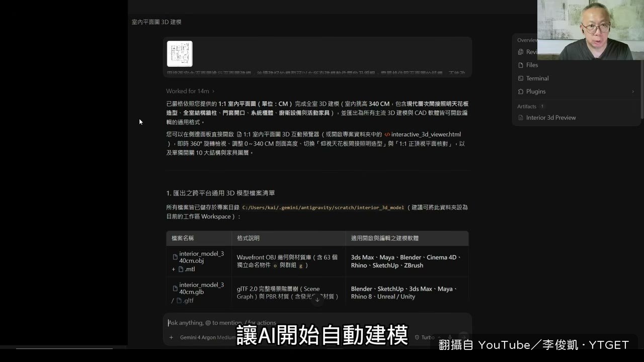Expand the 'Worked for 14m' details

(190, 91)
